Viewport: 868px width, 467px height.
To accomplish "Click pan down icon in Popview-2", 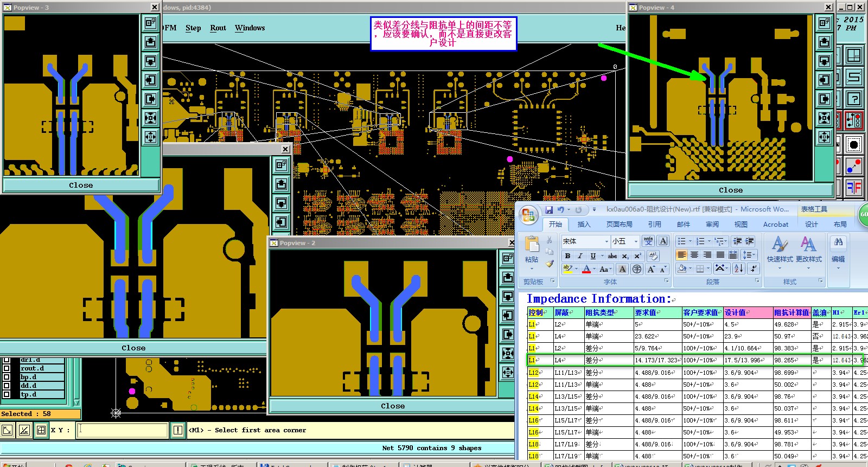I will (x=508, y=296).
